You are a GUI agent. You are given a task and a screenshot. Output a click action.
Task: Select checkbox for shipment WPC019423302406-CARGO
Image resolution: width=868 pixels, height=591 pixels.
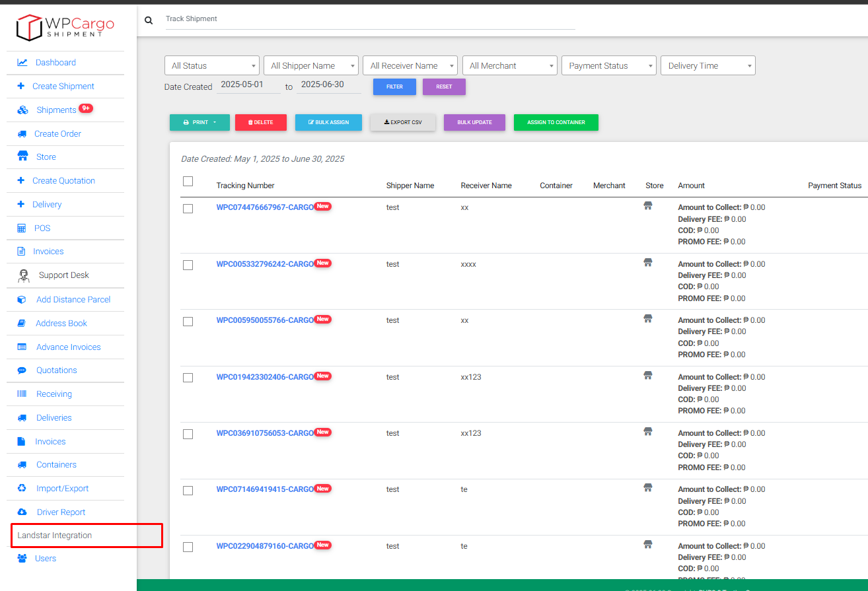pyautogui.click(x=188, y=378)
